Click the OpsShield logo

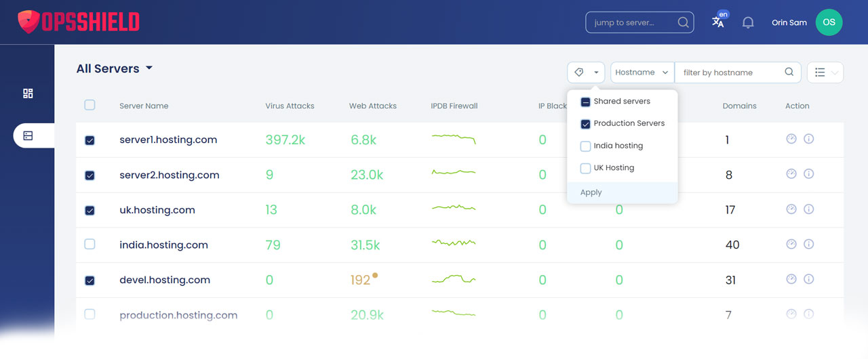79,22
